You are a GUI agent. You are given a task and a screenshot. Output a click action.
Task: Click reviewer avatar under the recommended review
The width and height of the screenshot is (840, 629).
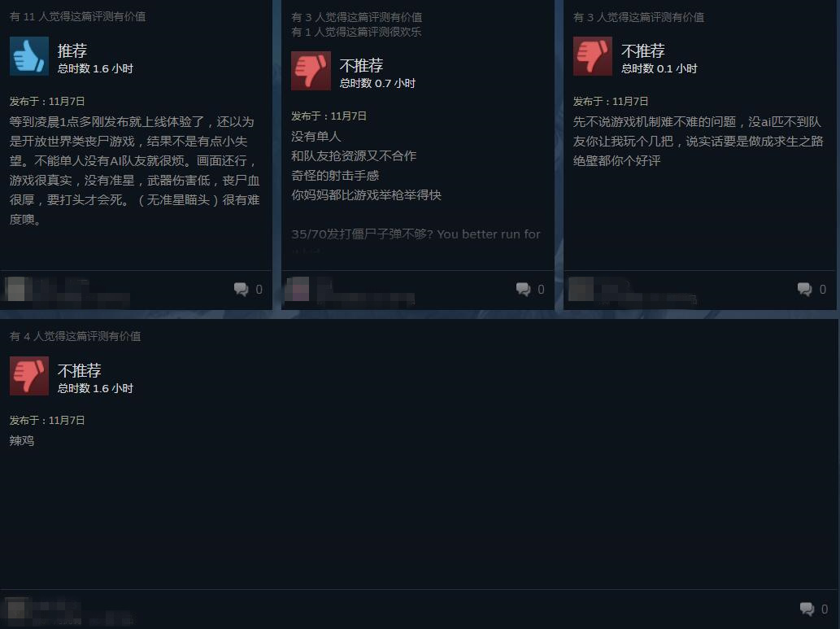(x=15, y=289)
